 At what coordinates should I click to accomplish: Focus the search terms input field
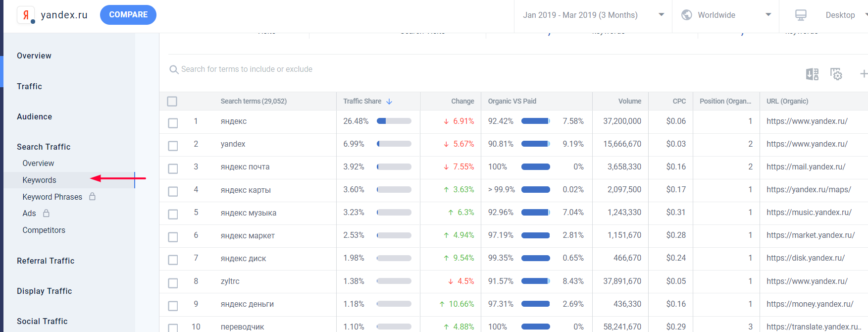tap(247, 69)
